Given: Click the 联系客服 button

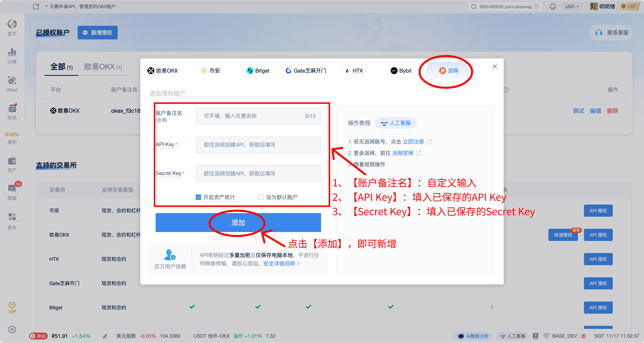Looking at the screenshot, I should (x=611, y=33).
